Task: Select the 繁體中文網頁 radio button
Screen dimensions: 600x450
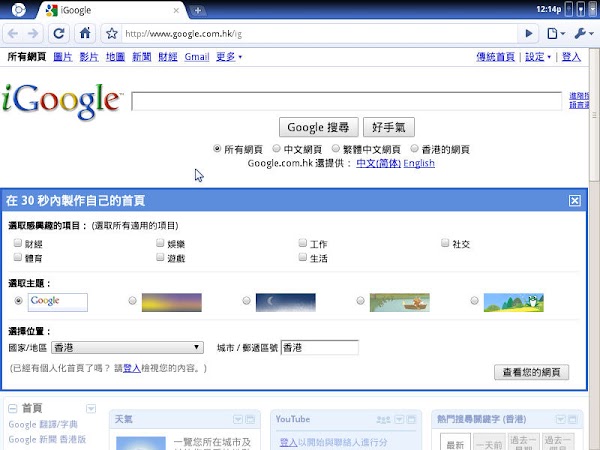Action: click(336, 148)
